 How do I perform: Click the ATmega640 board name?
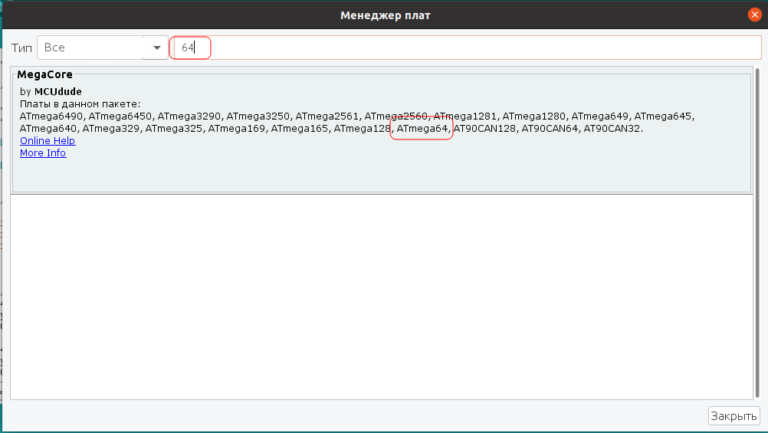click(x=47, y=129)
